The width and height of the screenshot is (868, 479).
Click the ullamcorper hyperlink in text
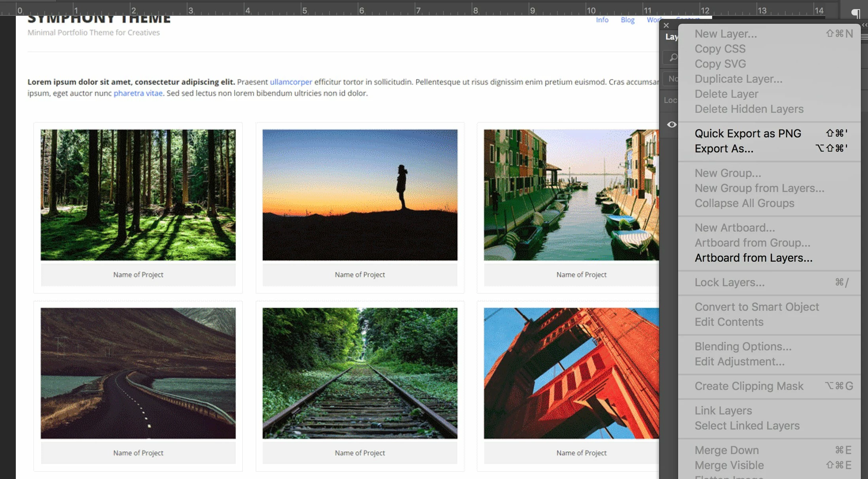291,82
